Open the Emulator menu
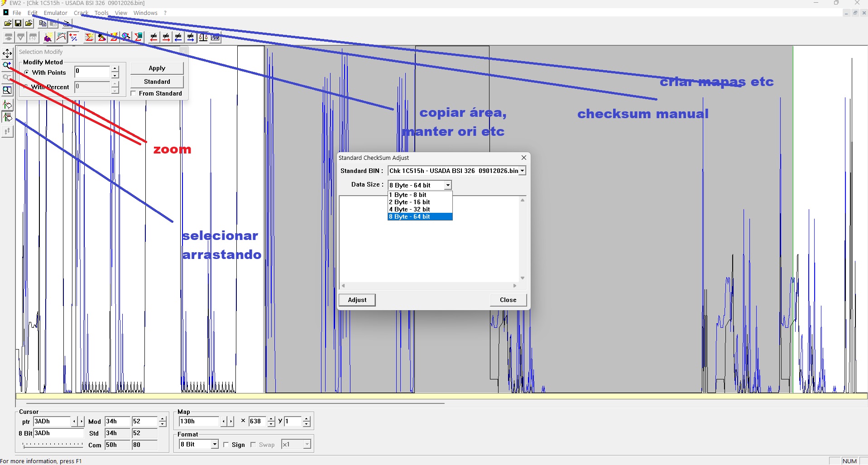Image resolution: width=868 pixels, height=465 pixels. click(x=55, y=13)
